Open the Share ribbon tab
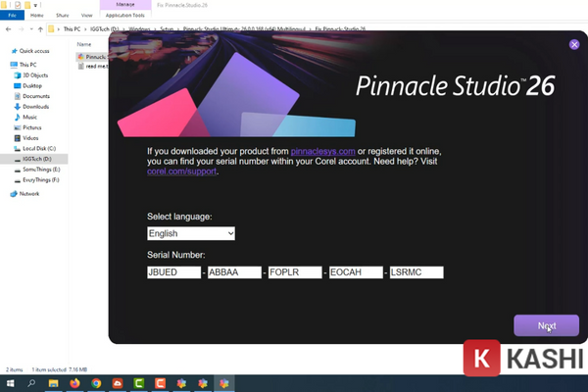The height and width of the screenshot is (392, 588). click(x=63, y=16)
